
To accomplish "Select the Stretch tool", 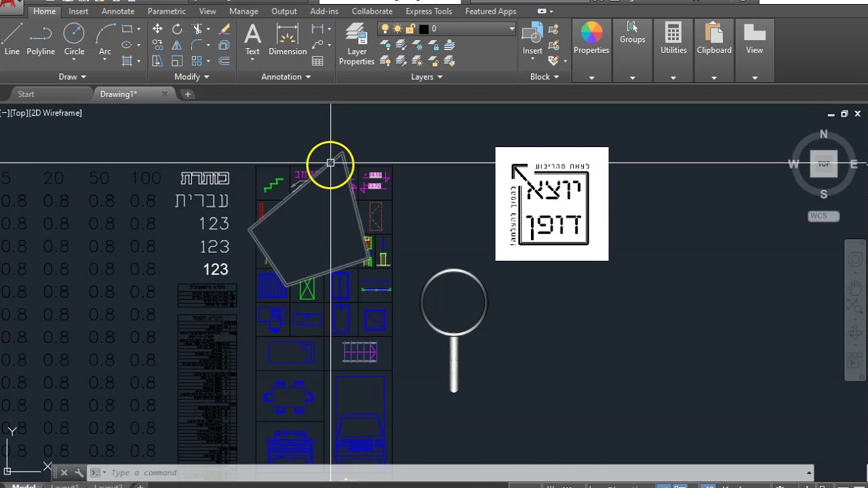I will tap(157, 61).
